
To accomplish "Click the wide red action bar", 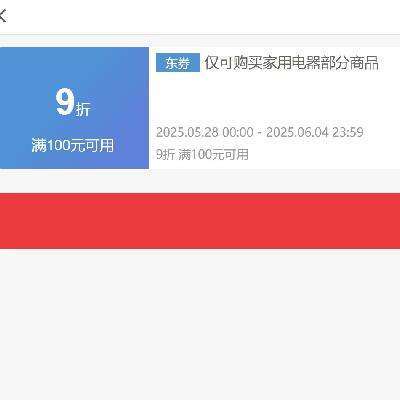I will [x=200, y=221].
